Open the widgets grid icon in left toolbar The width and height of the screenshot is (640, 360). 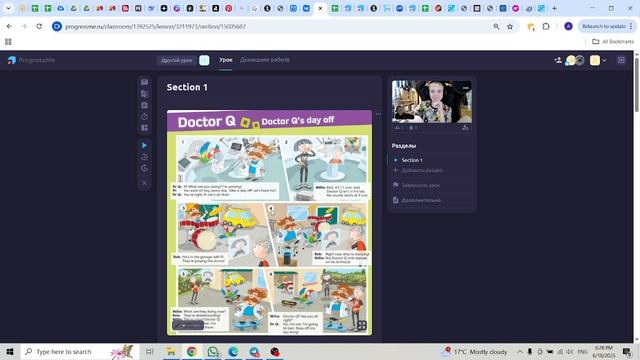(144, 128)
